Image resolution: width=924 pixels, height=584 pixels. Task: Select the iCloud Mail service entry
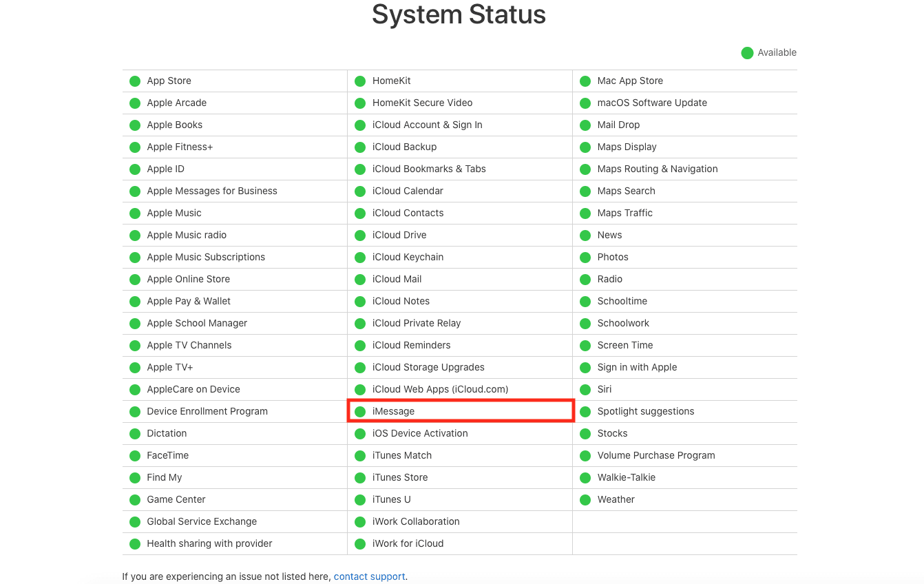tap(397, 279)
